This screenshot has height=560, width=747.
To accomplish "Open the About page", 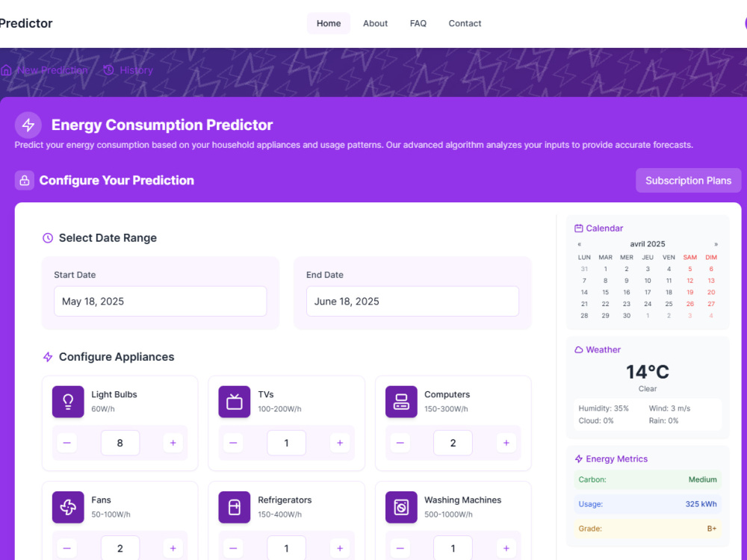I will coord(376,23).
